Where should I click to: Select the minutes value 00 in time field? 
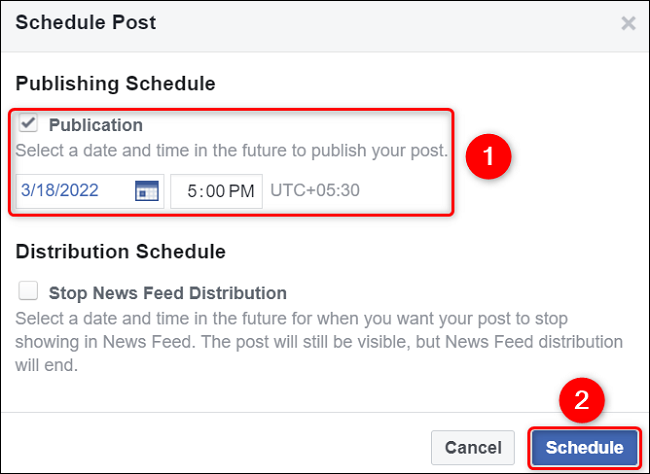pos(215,191)
